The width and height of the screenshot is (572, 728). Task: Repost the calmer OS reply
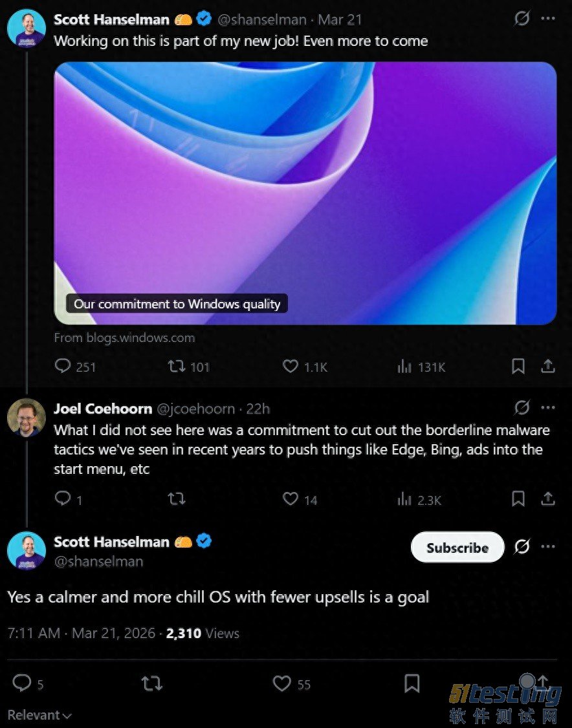click(x=152, y=683)
